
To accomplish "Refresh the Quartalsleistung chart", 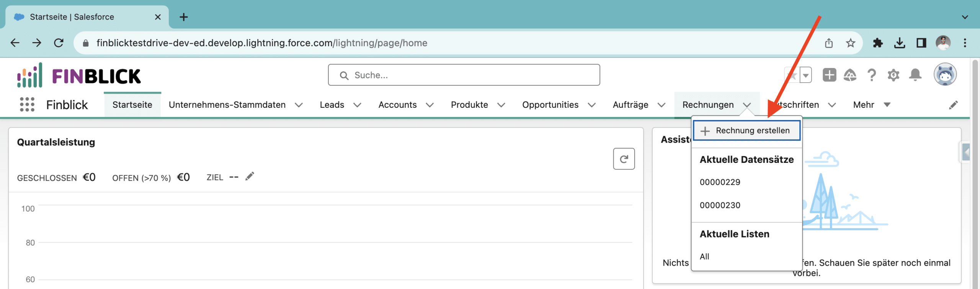I will tap(624, 159).
